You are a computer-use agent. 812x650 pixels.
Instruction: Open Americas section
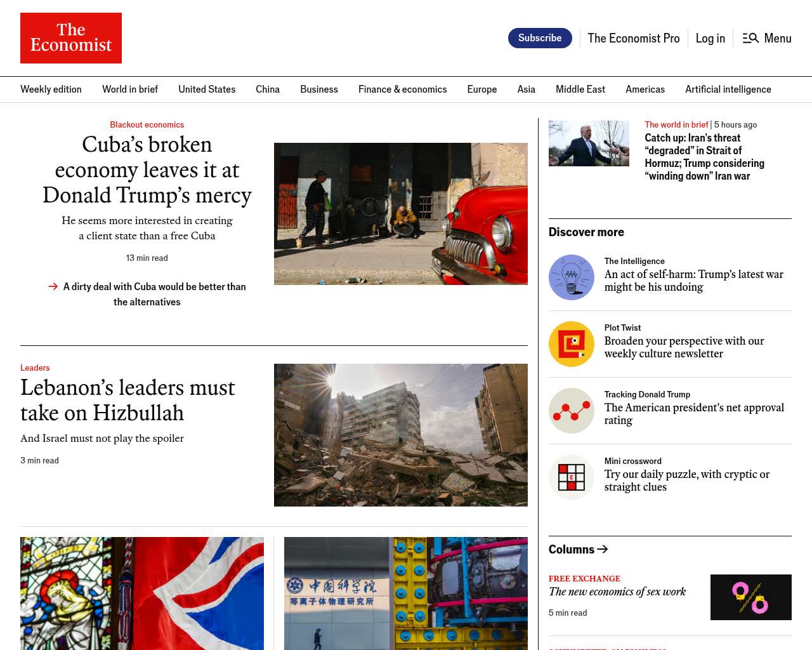click(645, 90)
